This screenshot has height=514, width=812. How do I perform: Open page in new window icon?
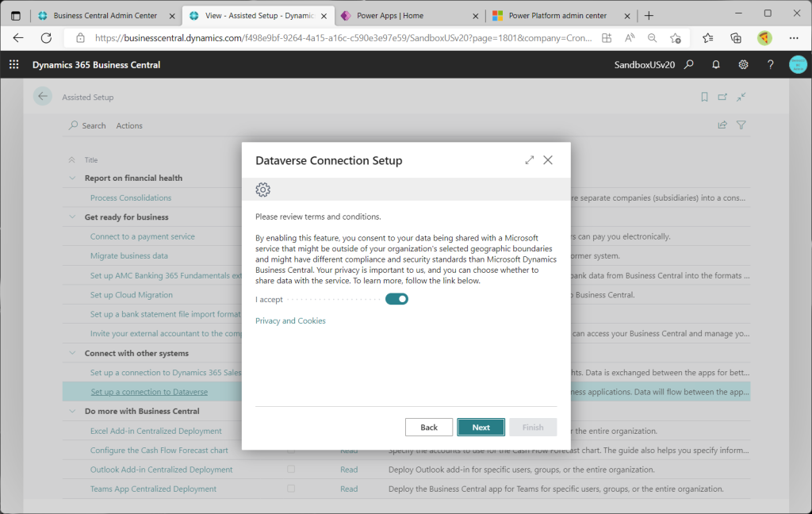(x=722, y=97)
